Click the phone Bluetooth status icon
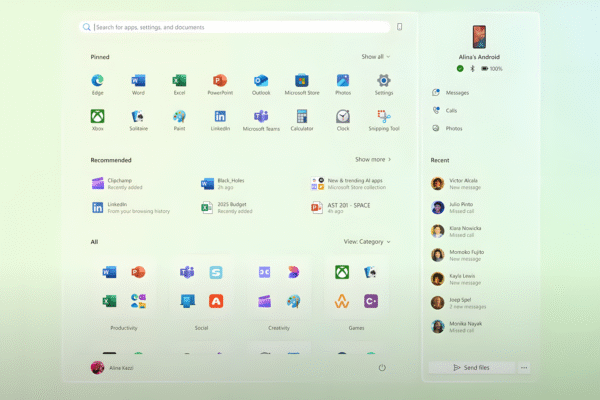The height and width of the screenshot is (400, 600). point(472,69)
